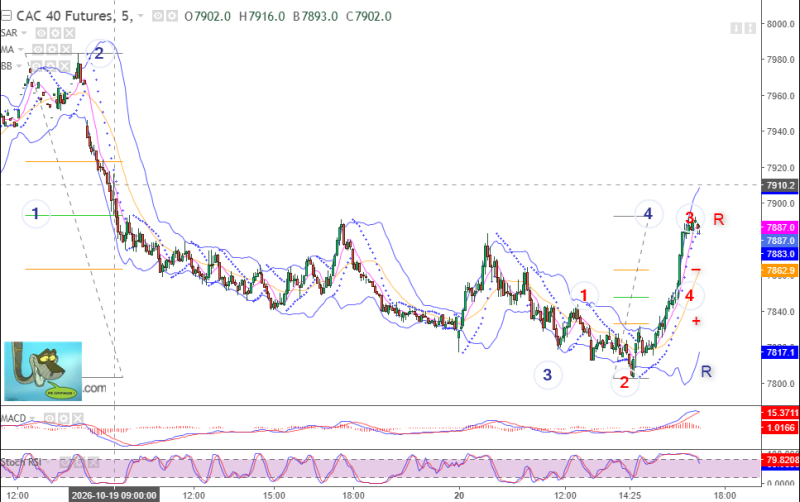Image resolution: width=800 pixels, height=502 pixels.
Task: Remove the SAR indicator with X
Action: [69, 33]
